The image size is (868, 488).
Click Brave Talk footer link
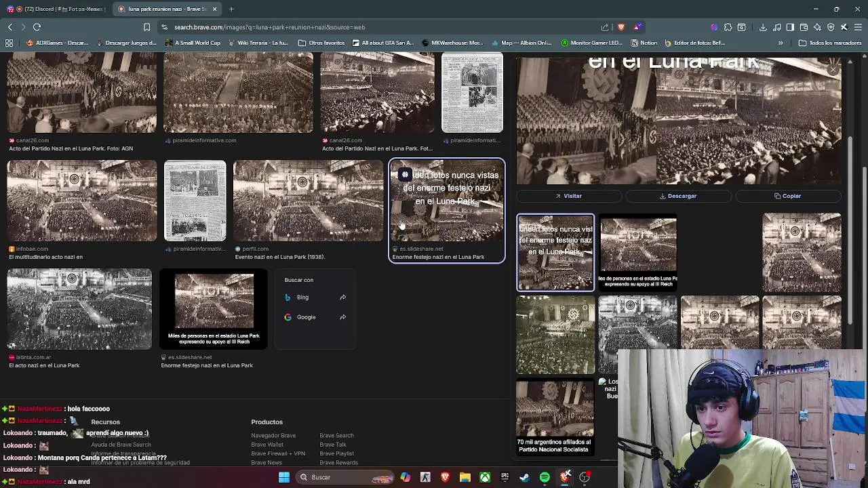332,445
